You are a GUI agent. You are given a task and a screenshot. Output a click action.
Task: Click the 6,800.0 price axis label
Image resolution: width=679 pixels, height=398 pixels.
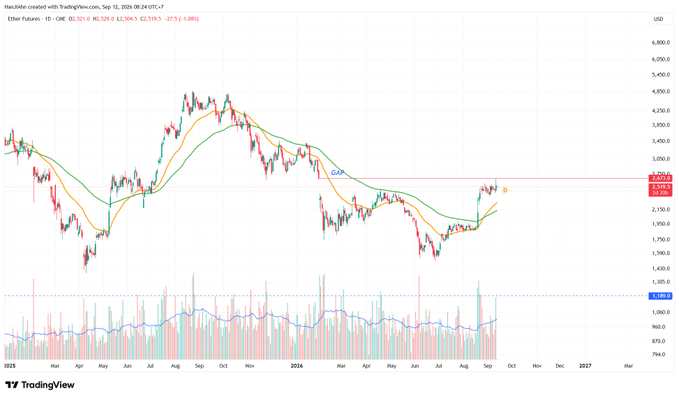pos(661,43)
